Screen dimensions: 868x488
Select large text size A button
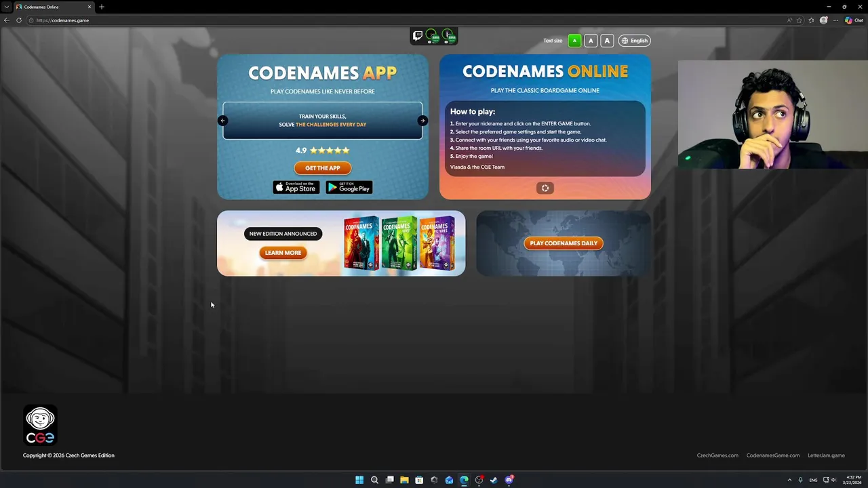click(x=607, y=41)
